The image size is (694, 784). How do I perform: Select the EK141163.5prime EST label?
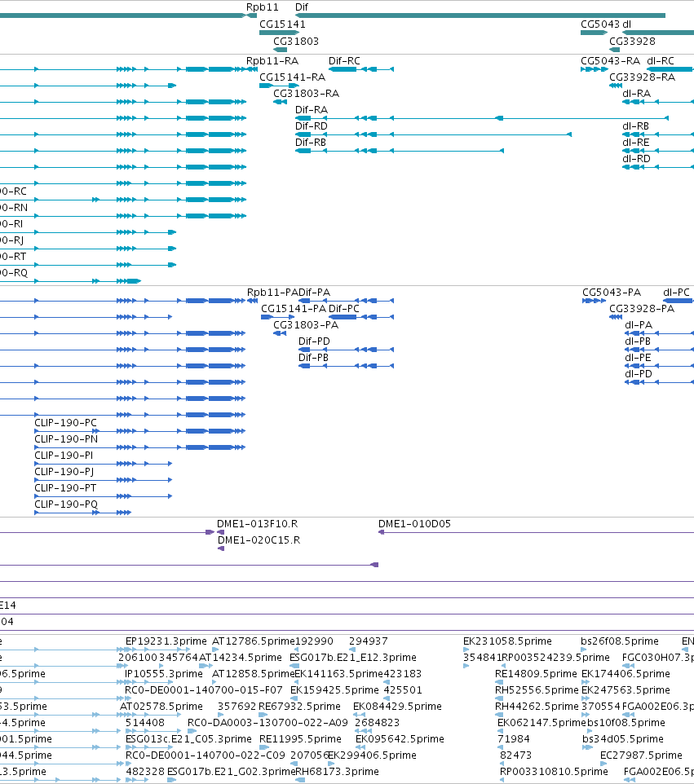coord(338,673)
